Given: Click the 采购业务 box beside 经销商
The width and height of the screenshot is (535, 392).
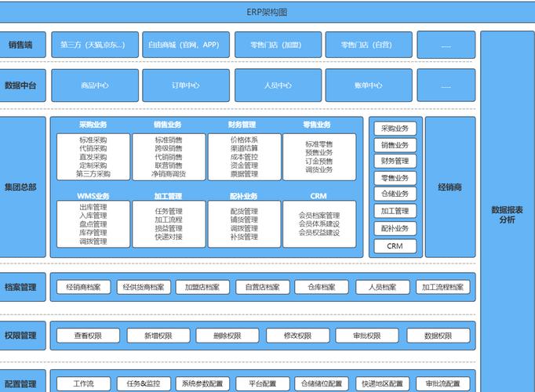Looking at the screenshot, I should (395, 129).
